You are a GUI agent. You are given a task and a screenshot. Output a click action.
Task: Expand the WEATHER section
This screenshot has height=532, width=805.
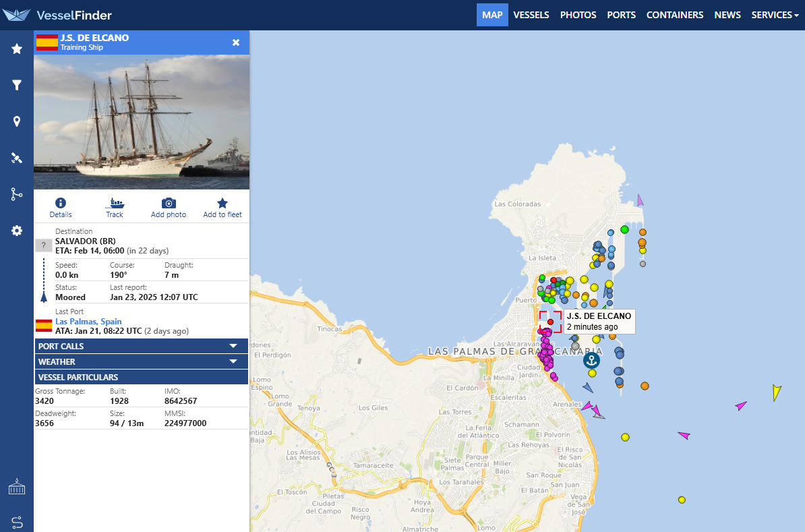[141, 361]
